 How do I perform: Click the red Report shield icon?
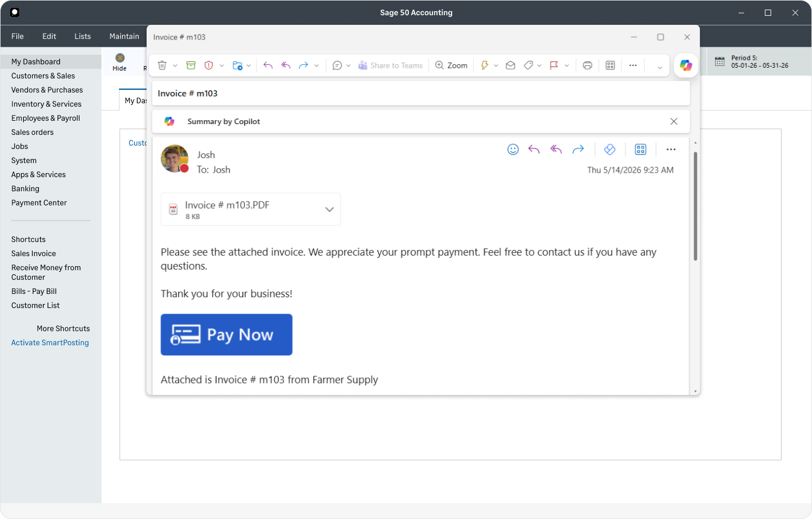click(x=209, y=65)
